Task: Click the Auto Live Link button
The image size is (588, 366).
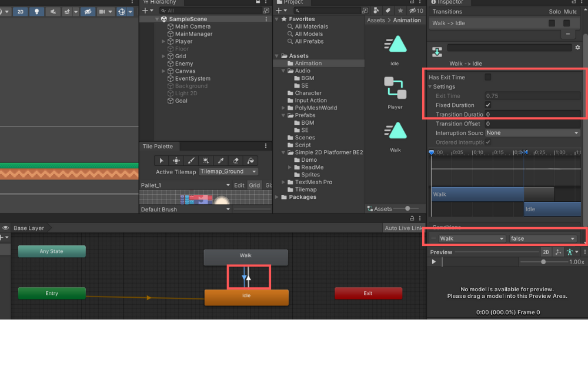Action: coord(403,228)
